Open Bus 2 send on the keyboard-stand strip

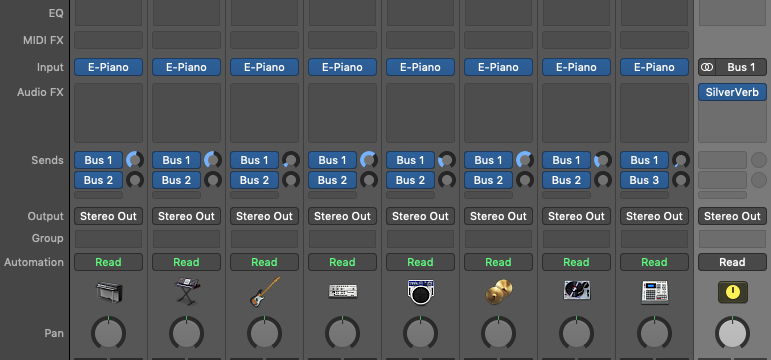tap(177, 180)
